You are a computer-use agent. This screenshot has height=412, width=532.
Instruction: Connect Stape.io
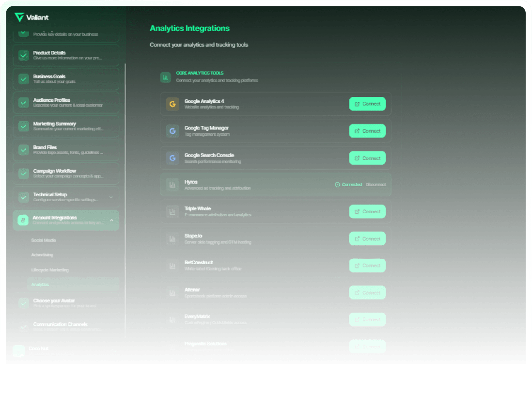(x=367, y=238)
